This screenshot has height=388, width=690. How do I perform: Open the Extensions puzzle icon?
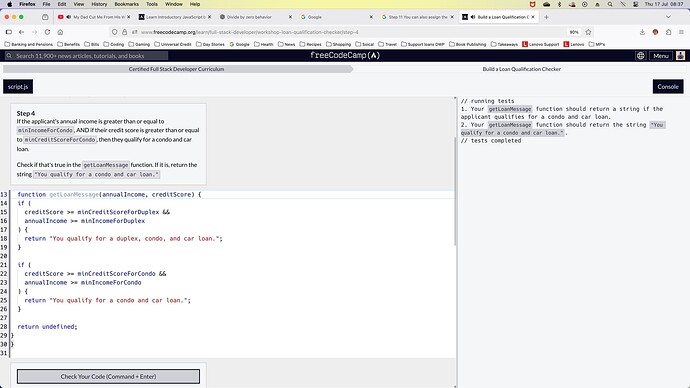[668, 32]
